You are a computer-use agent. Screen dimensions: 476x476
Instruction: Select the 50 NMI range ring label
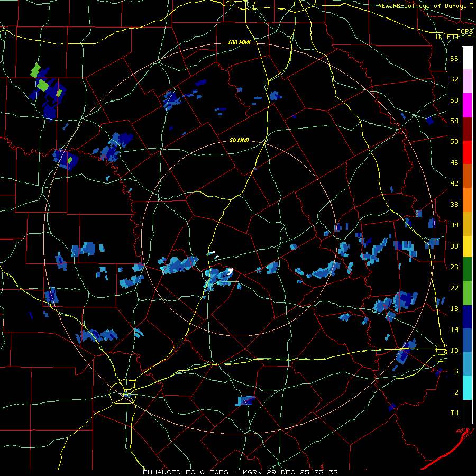tap(239, 140)
